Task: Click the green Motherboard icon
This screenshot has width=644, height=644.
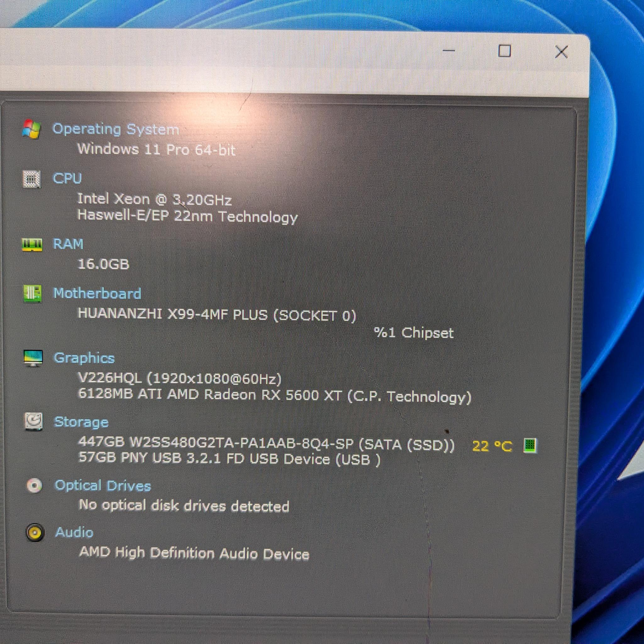Action: pyautogui.click(x=33, y=293)
